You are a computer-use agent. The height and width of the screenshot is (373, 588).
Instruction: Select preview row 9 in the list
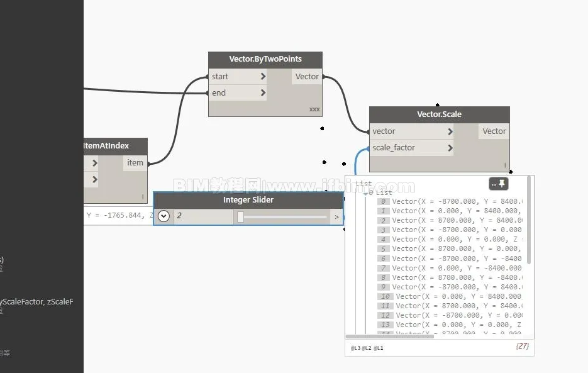[450, 287]
